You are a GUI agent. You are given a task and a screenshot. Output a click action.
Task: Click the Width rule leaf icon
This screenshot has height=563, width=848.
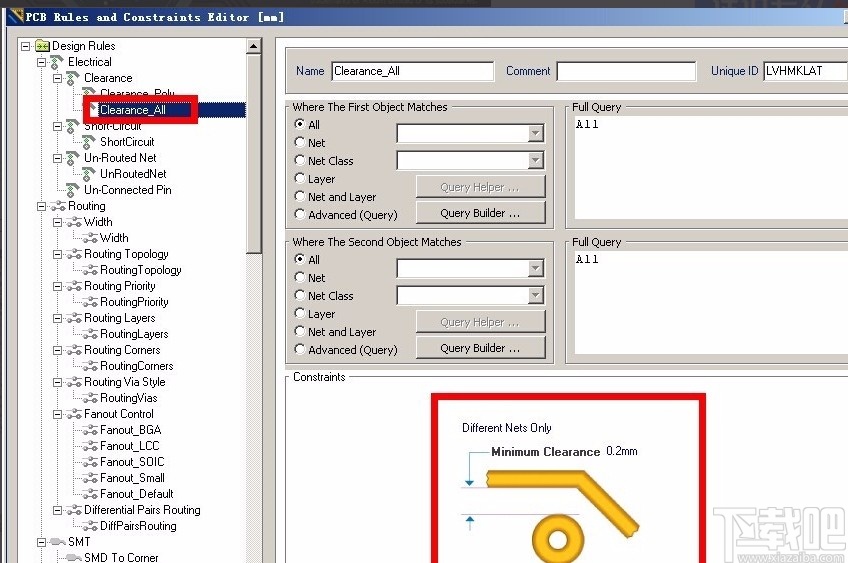[90, 238]
